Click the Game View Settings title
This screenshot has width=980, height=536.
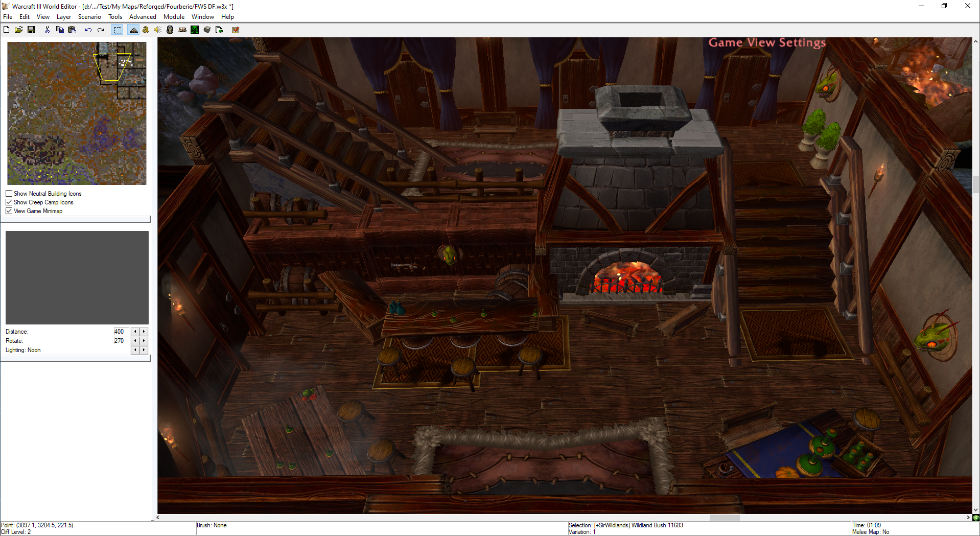pos(767,43)
